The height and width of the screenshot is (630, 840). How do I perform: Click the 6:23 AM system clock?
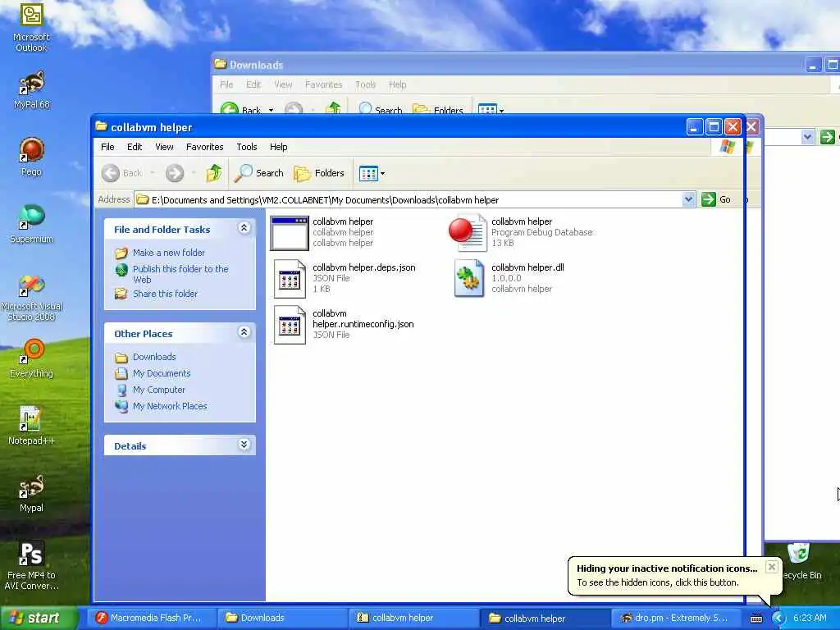point(810,618)
